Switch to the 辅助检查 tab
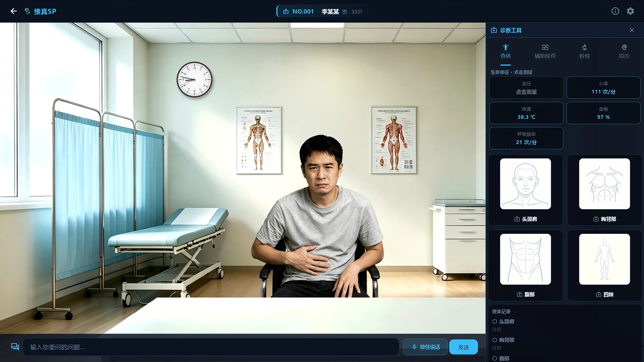644x362 pixels. (545, 52)
